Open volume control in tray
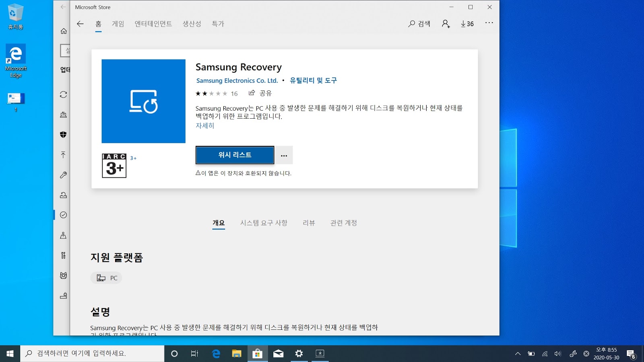 (558, 354)
